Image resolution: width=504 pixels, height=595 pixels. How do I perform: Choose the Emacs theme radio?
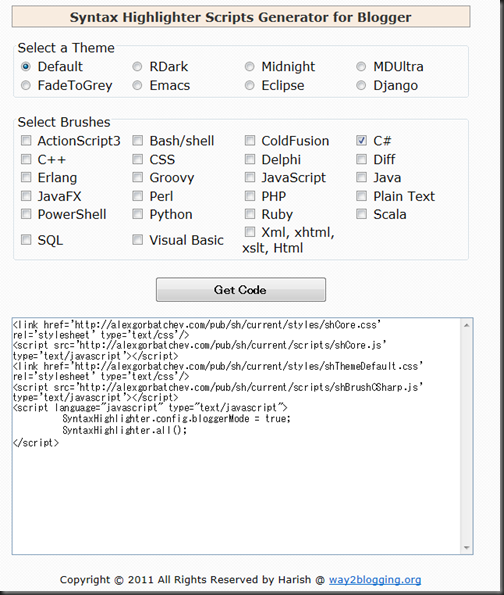tap(137, 85)
